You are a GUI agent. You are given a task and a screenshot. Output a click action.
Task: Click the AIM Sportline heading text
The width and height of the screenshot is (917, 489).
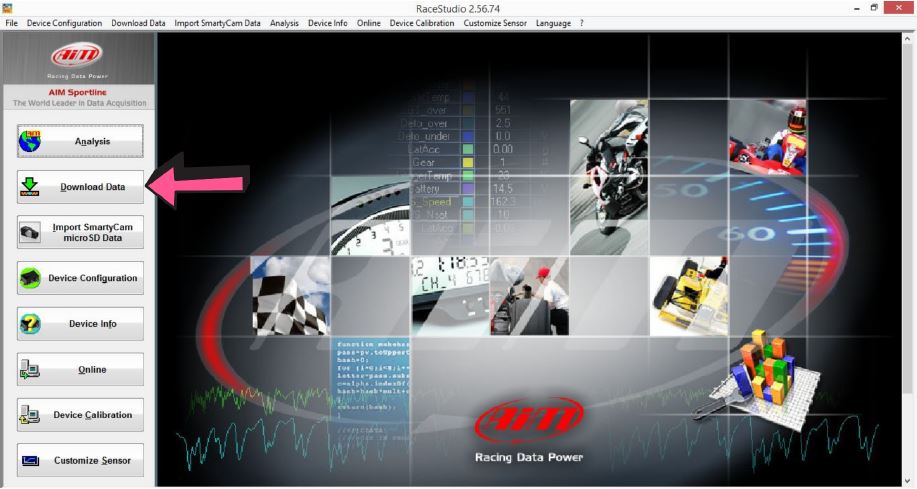[77, 92]
